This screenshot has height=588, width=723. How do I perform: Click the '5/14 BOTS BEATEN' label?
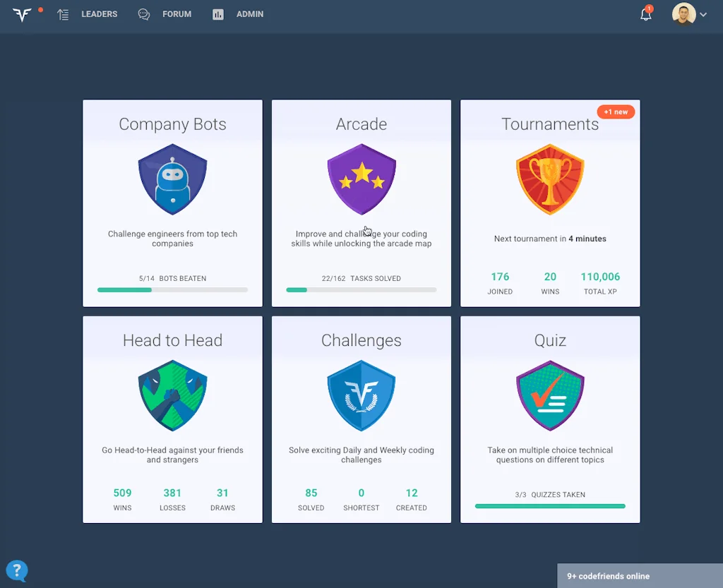click(172, 278)
